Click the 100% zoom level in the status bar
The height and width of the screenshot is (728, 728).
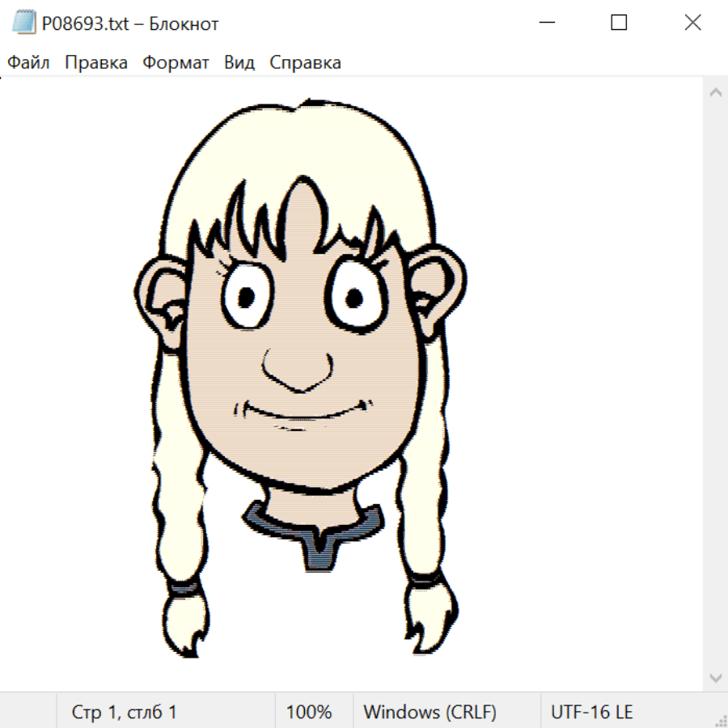coord(309,713)
